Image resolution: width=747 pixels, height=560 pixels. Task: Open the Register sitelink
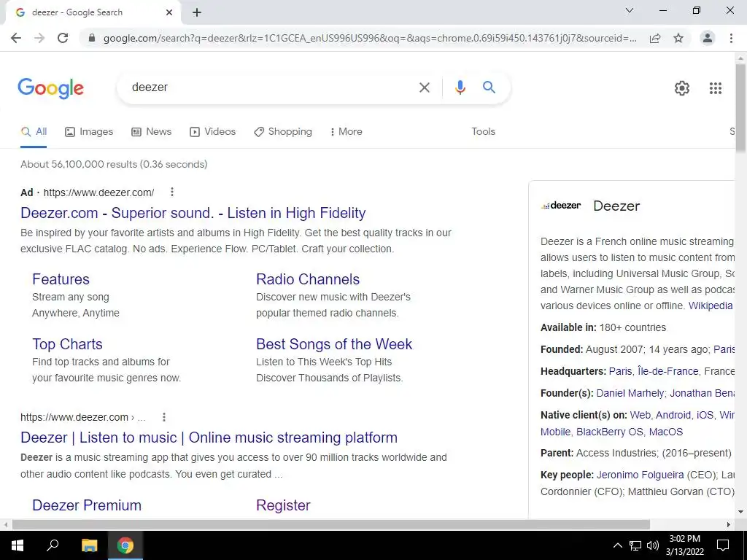(283, 505)
